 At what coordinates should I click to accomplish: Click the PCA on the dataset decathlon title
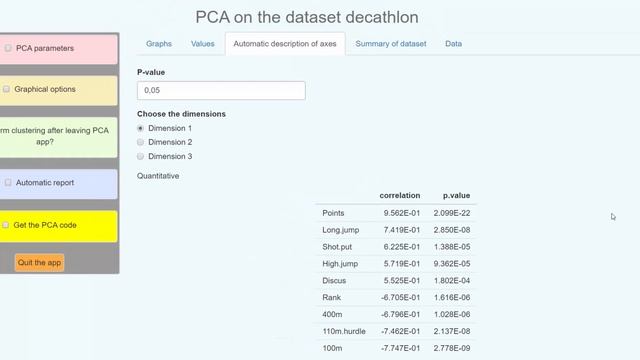[307, 17]
